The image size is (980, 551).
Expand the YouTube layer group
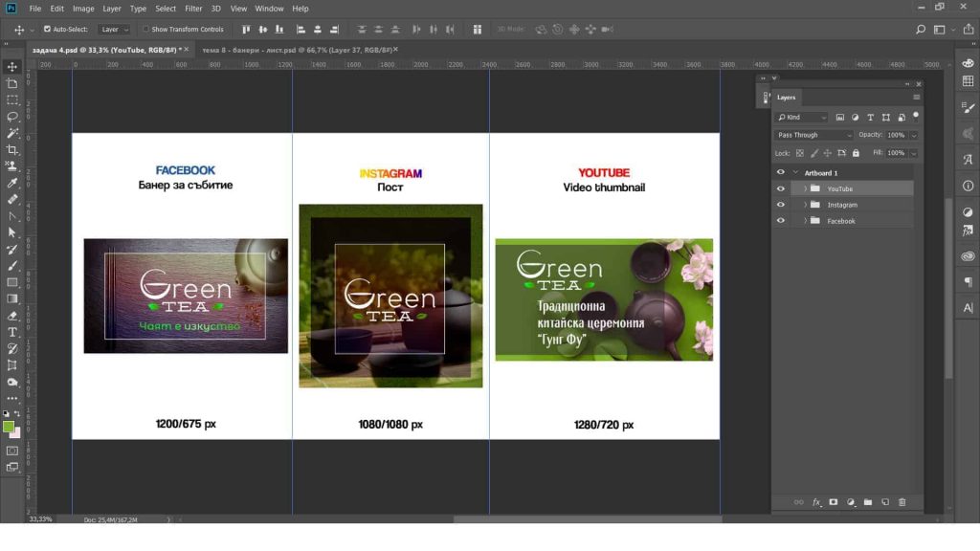click(x=805, y=188)
